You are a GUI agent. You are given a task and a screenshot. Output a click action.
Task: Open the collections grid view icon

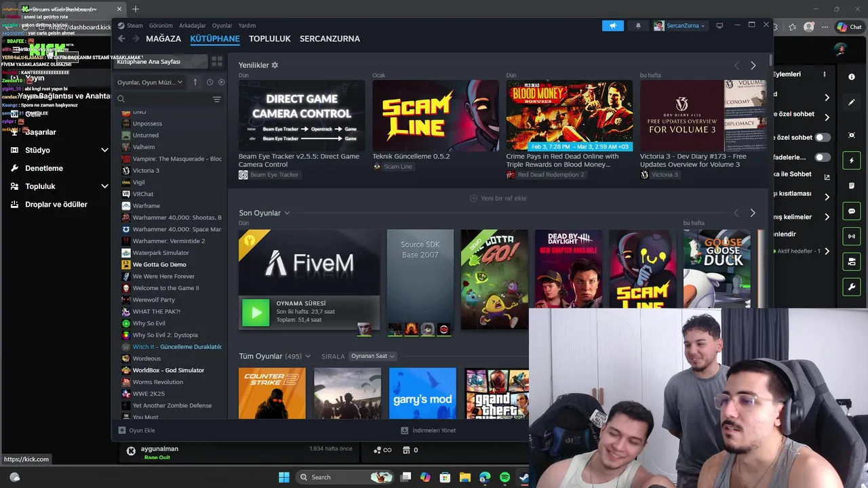coord(217,62)
